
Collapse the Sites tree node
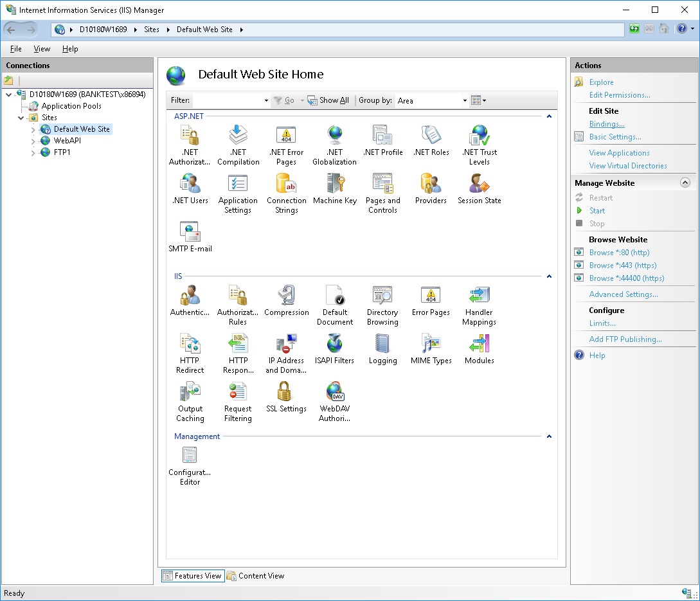tap(21, 118)
